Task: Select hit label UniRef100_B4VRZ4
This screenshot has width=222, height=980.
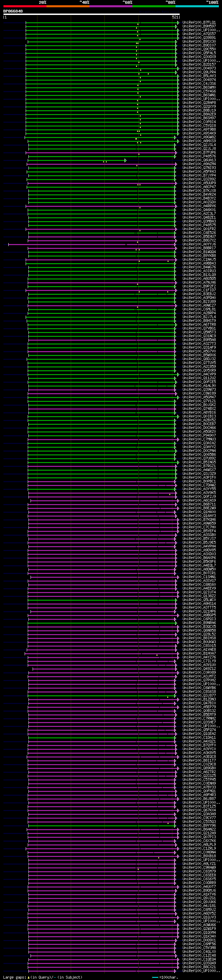Action: pos(199,195)
